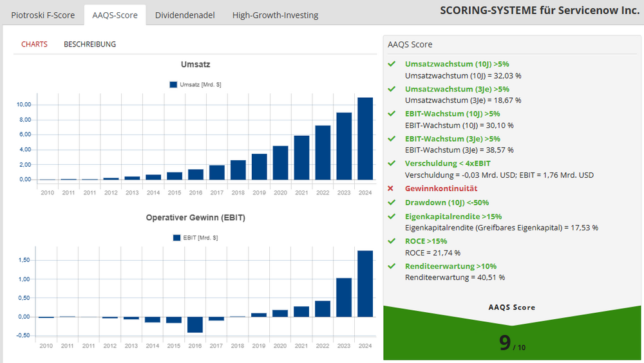Click the Eigenkapitalrendite (Greifbares Eigenkapital) = 17,53 % line
This screenshot has width=644, height=363.
(502, 227)
